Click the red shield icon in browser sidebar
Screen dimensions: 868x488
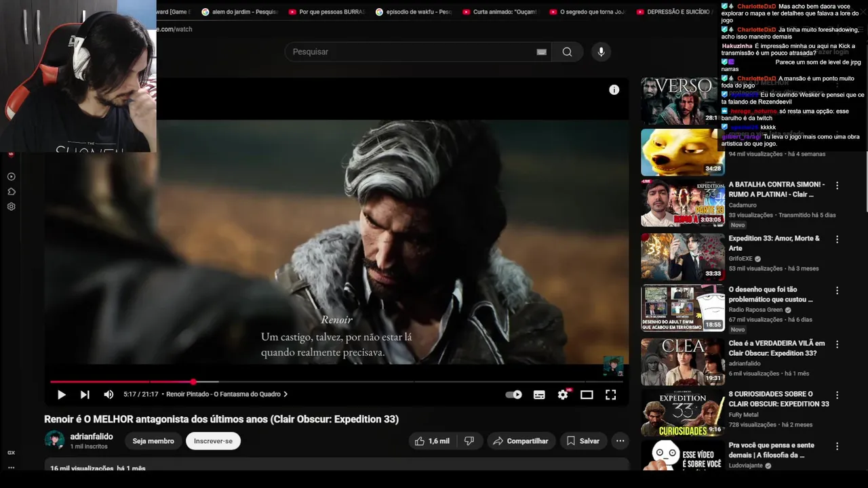11,155
